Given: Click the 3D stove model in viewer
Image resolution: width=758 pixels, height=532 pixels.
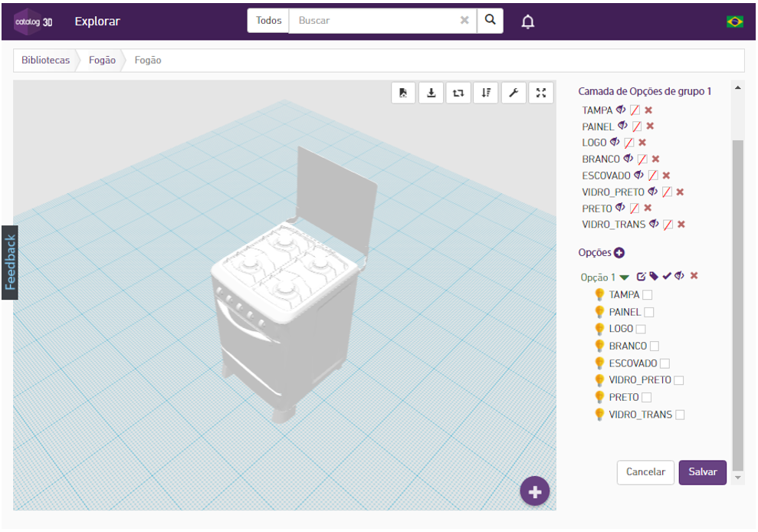Looking at the screenshot, I should tap(295, 285).
